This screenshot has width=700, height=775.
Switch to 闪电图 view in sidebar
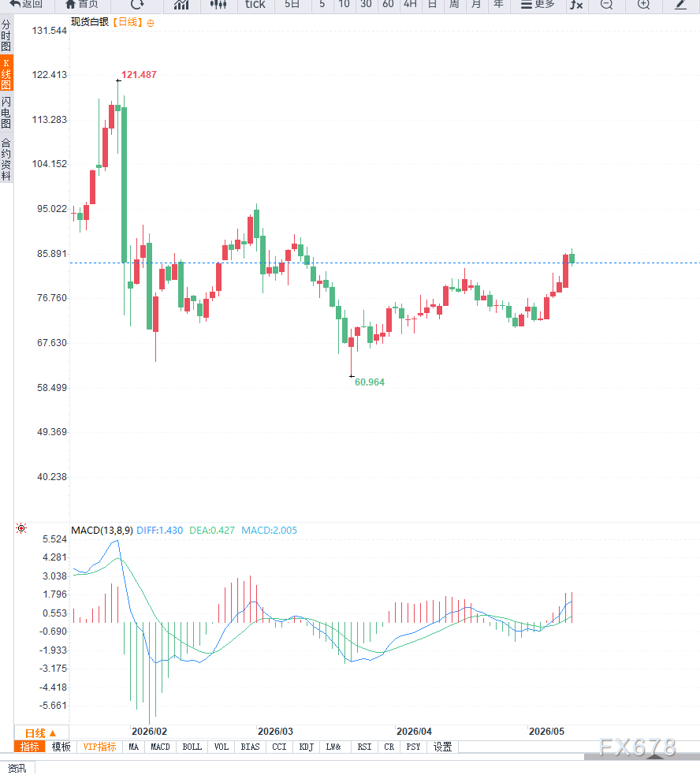coord(6,113)
